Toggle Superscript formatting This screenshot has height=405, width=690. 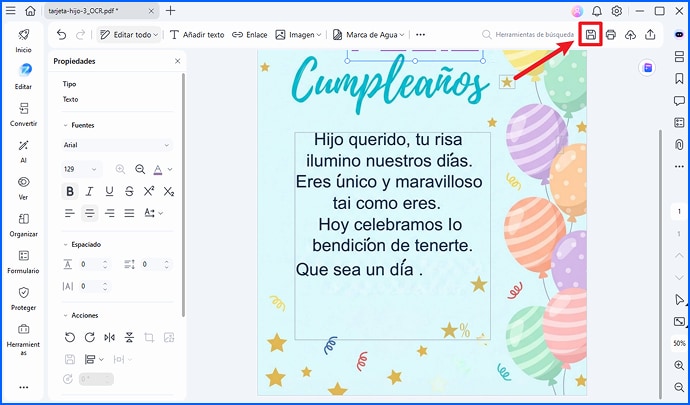coord(149,191)
